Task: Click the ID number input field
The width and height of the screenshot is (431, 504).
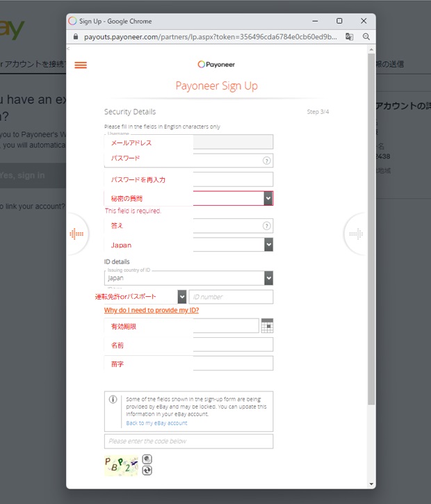Action: click(231, 297)
